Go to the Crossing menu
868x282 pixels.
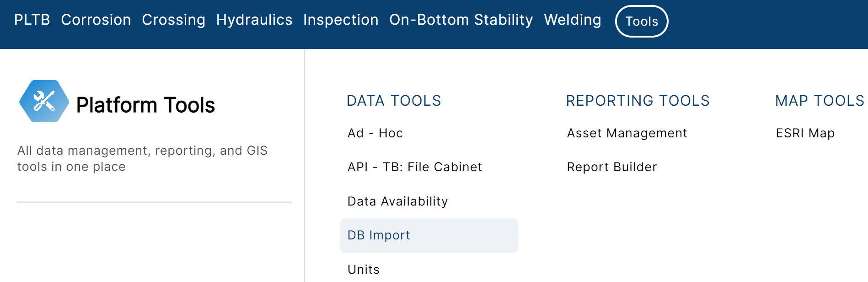(x=174, y=20)
